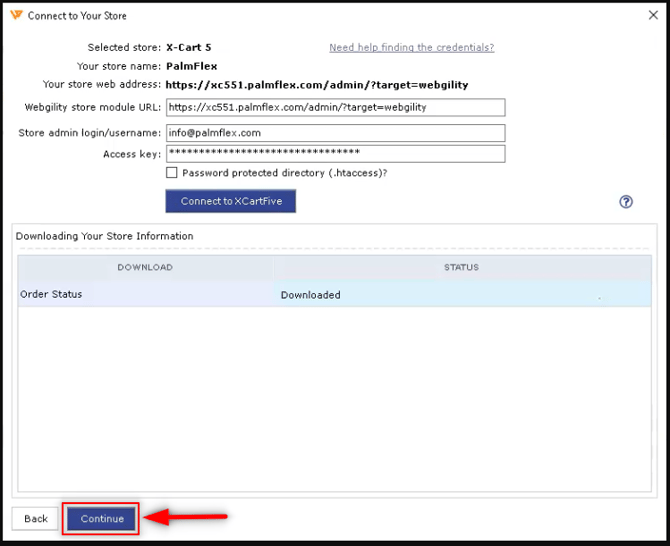The height and width of the screenshot is (546, 670).
Task: Click the 'Downloading Your Store Information' heading
Action: point(105,236)
